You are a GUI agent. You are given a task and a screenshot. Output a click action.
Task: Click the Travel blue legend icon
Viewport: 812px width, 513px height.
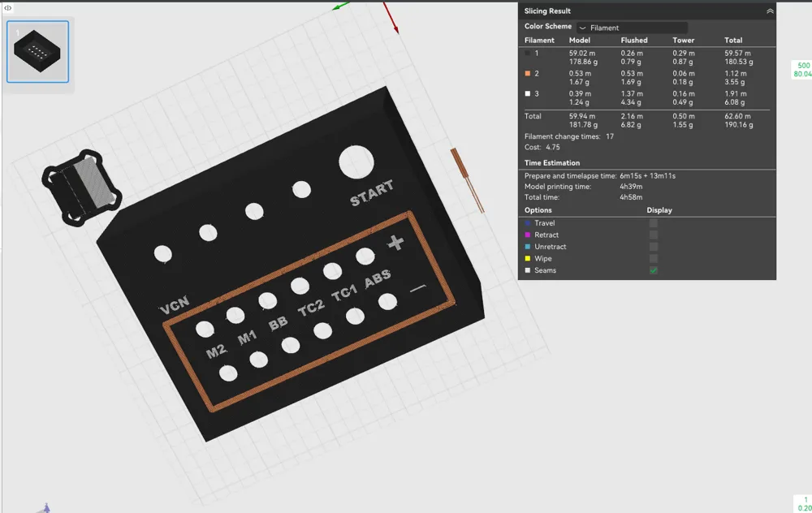pos(528,223)
